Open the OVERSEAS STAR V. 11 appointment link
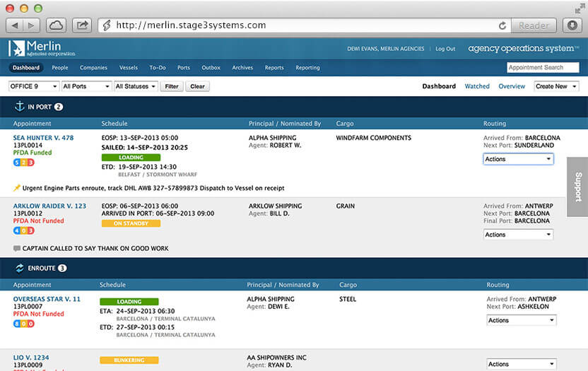Image resolution: width=588 pixels, height=371 pixels. (x=47, y=299)
